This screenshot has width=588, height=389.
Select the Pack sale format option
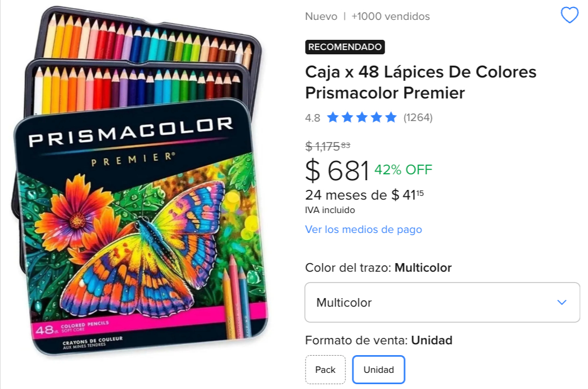coord(325,370)
